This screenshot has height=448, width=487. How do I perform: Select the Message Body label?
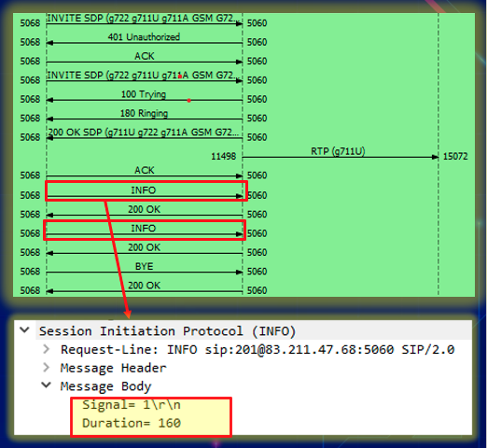tap(105, 386)
